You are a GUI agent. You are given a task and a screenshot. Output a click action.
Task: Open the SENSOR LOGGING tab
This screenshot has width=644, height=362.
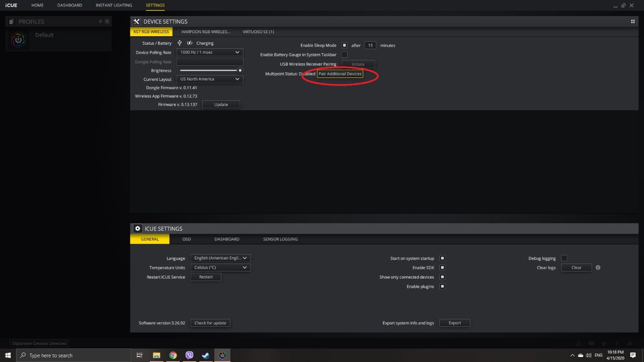click(x=280, y=239)
